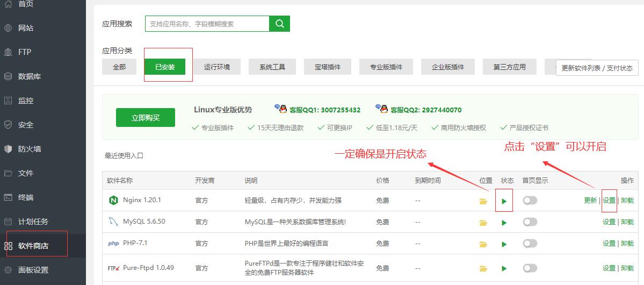This screenshot has height=285, width=644.
Task: Click the 立即购买 button
Action: [146, 118]
